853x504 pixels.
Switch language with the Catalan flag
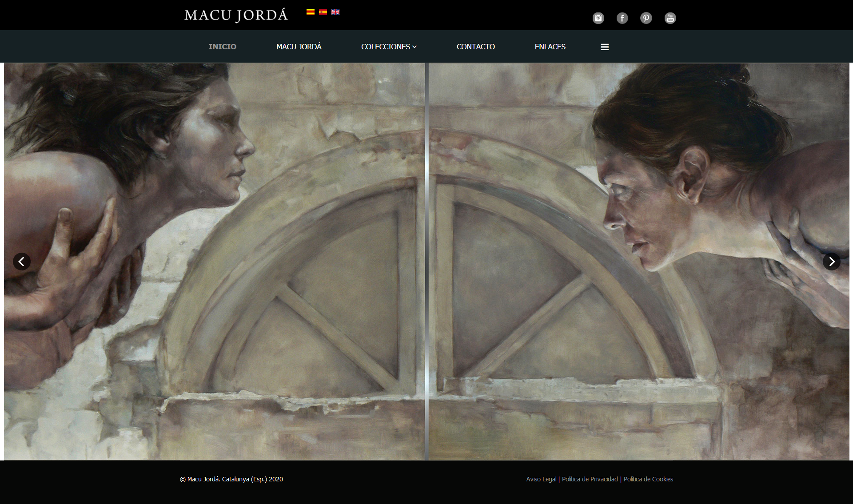[x=311, y=12]
